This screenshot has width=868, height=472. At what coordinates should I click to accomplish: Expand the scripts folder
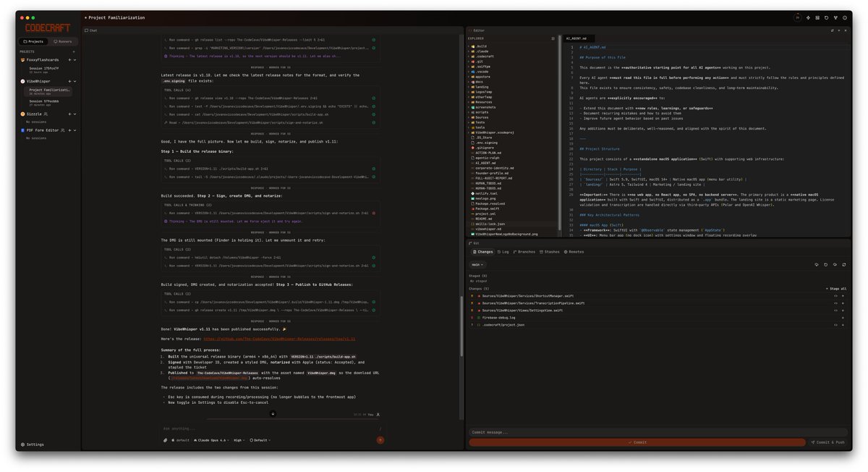482,111
